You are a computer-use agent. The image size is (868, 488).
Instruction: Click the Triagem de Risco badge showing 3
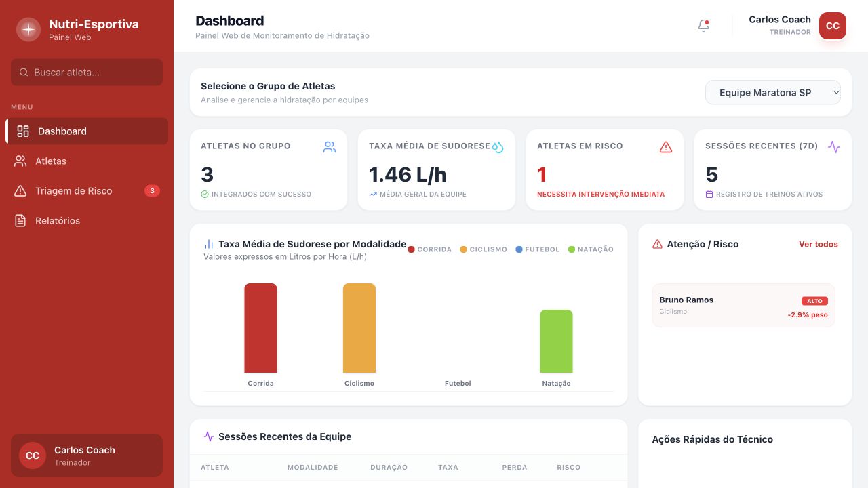(x=153, y=191)
